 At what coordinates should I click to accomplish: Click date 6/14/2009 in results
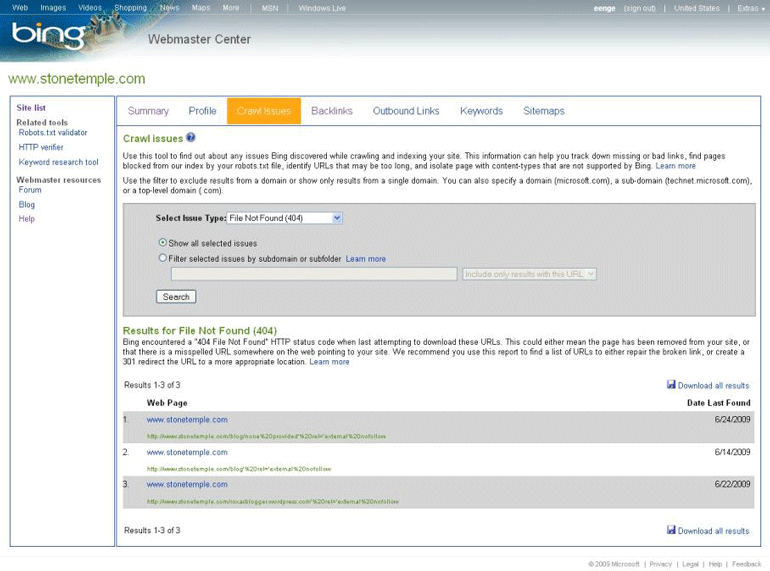tap(732, 452)
